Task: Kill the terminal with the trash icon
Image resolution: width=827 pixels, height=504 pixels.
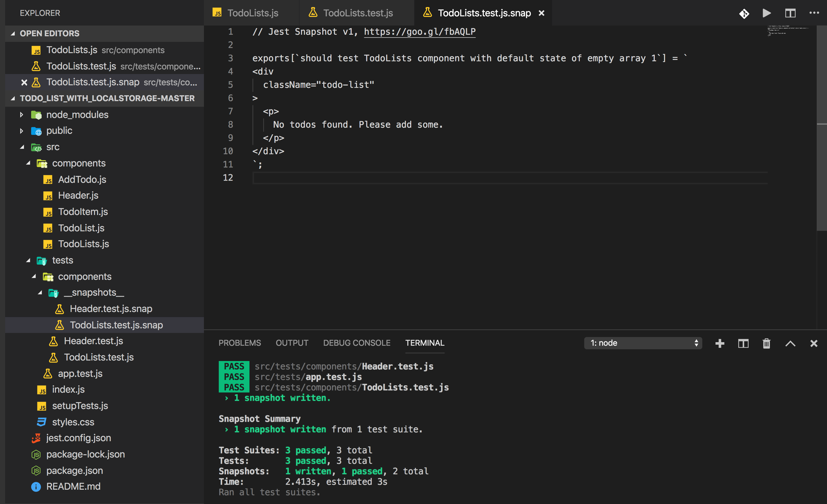Action: point(766,343)
